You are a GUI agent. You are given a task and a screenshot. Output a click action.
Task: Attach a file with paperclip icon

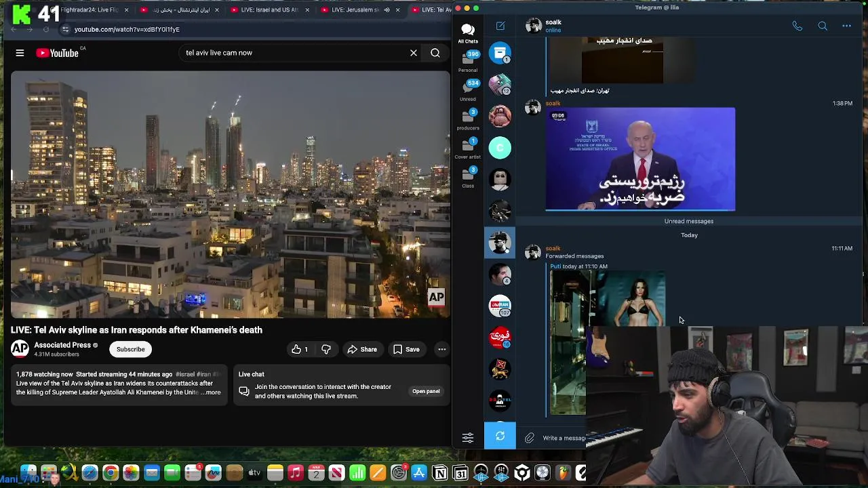coord(529,438)
